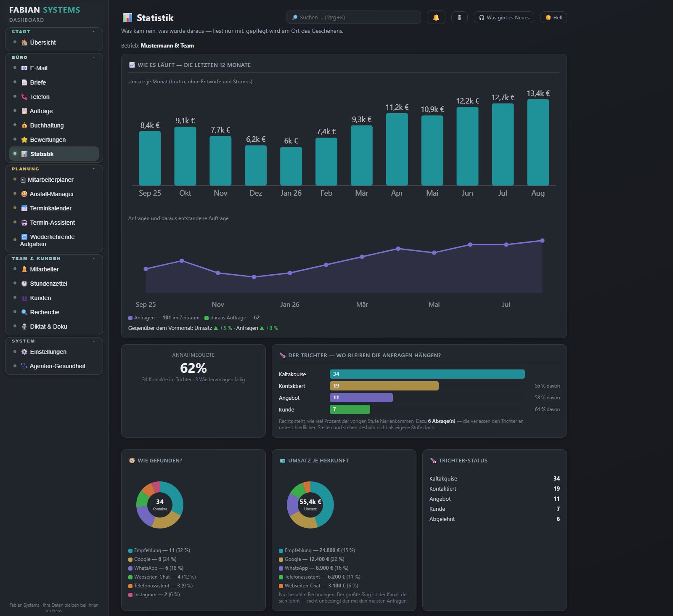Click the 6 Absage(n) text in funnel note
The image size is (673, 616).
[442, 421]
